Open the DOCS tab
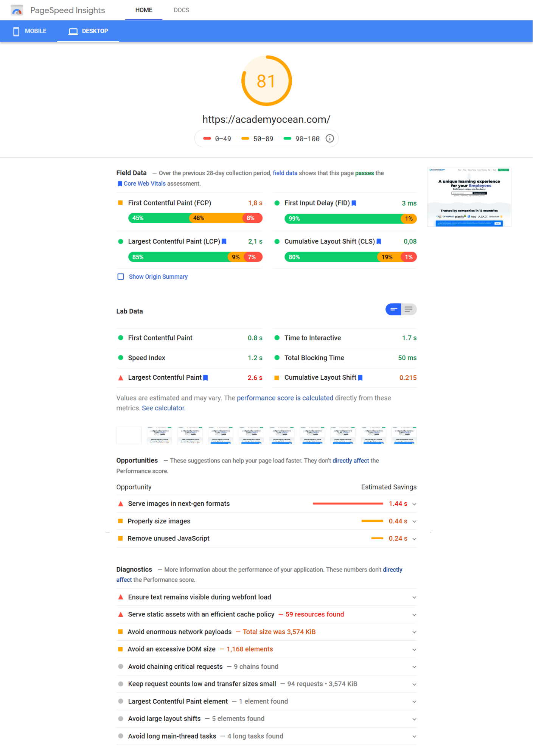This screenshot has width=533, height=756. [x=182, y=10]
